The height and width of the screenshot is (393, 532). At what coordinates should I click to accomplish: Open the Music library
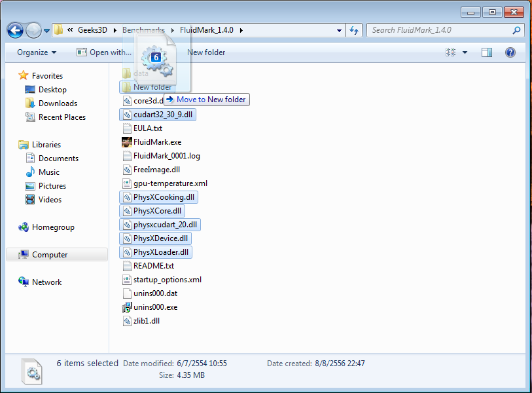49,172
